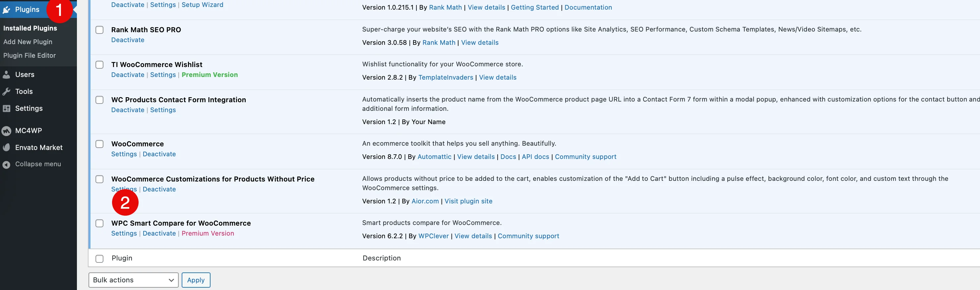
Task: Open Aior.com author link
Action: click(x=425, y=201)
